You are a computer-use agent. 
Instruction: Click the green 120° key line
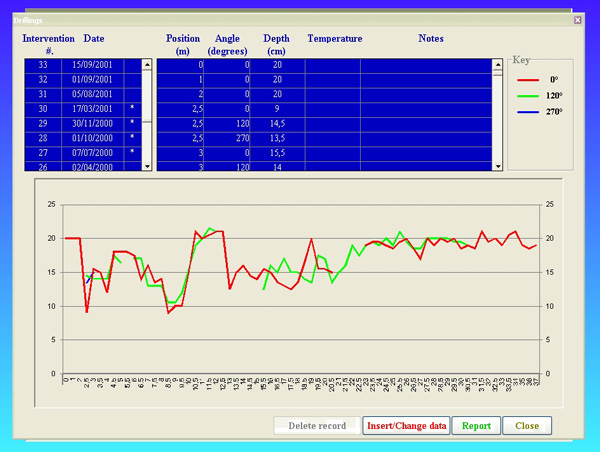[528, 96]
